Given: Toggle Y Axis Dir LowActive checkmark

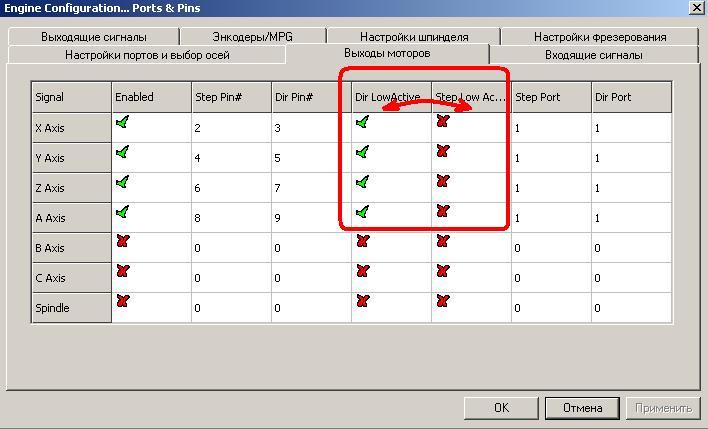Looking at the screenshot, I should 362,153.
